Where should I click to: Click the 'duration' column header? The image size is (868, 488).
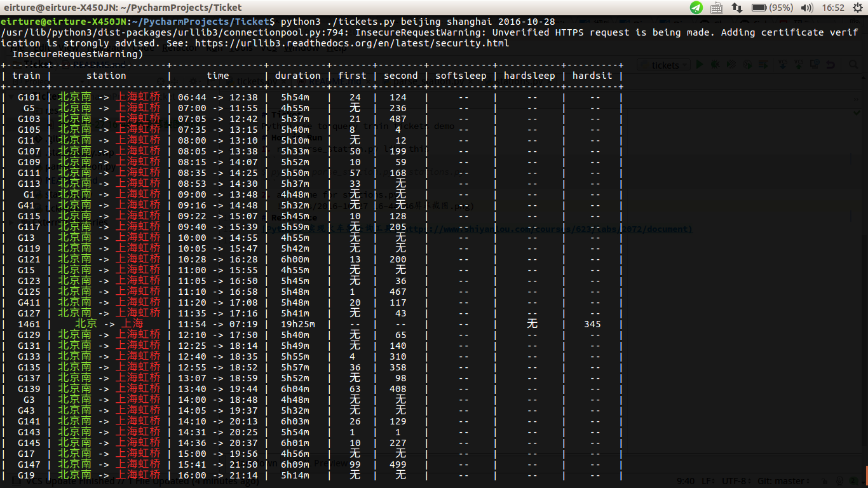pyautogui.click(x=297, y=76)
